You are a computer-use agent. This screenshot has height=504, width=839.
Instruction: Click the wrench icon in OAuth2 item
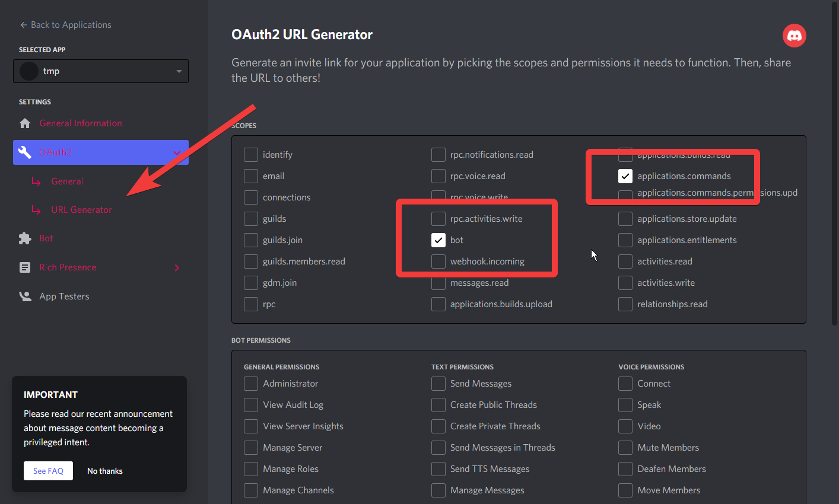click(25, 152)
